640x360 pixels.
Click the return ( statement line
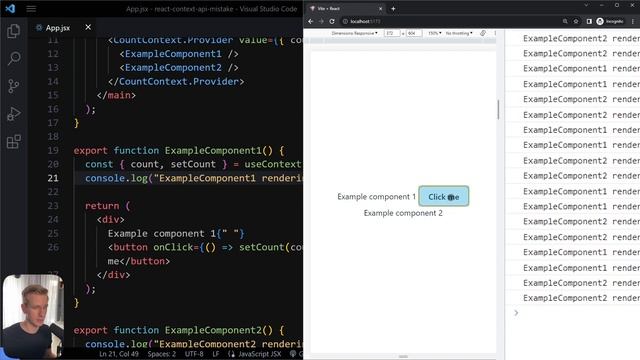[108, 206]
